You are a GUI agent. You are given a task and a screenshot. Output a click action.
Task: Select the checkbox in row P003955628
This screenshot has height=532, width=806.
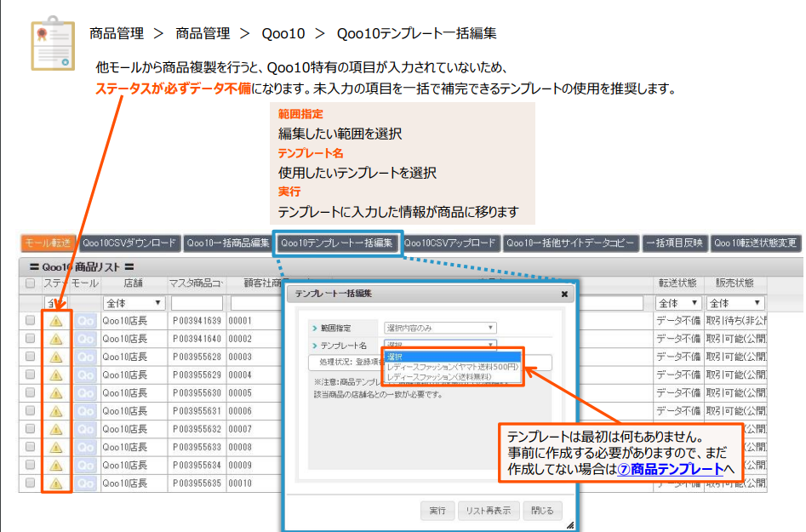31,356
